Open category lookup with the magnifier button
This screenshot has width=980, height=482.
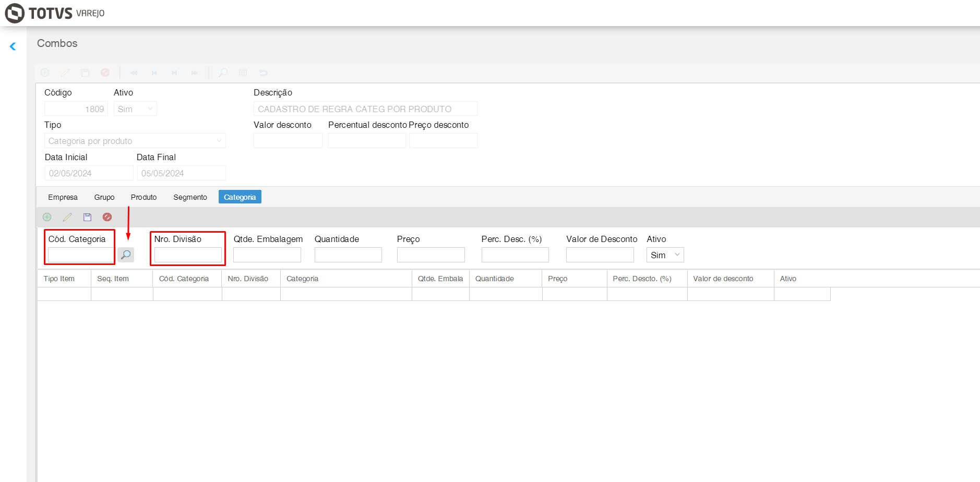coord(126,255)
